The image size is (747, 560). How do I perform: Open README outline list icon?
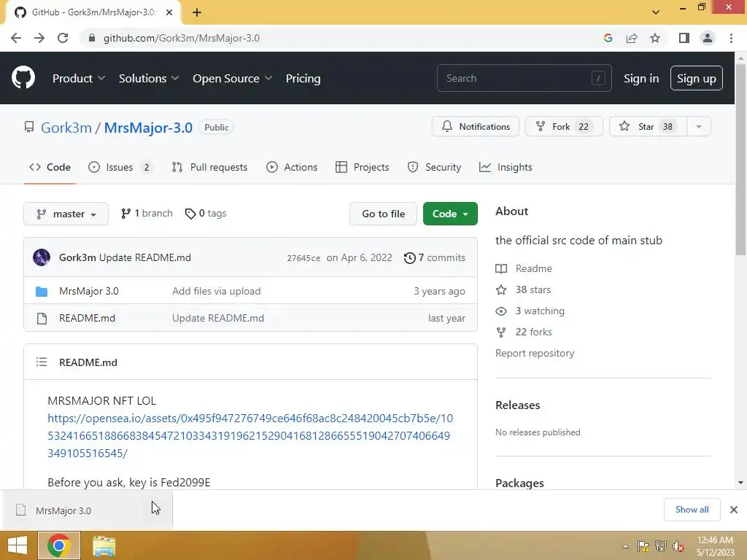tap(42, 362)
